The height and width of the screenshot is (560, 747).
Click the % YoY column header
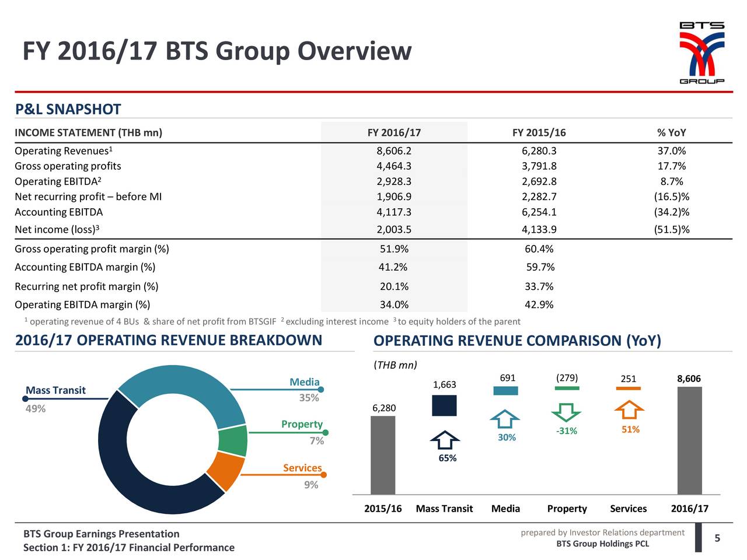(672, 132)
